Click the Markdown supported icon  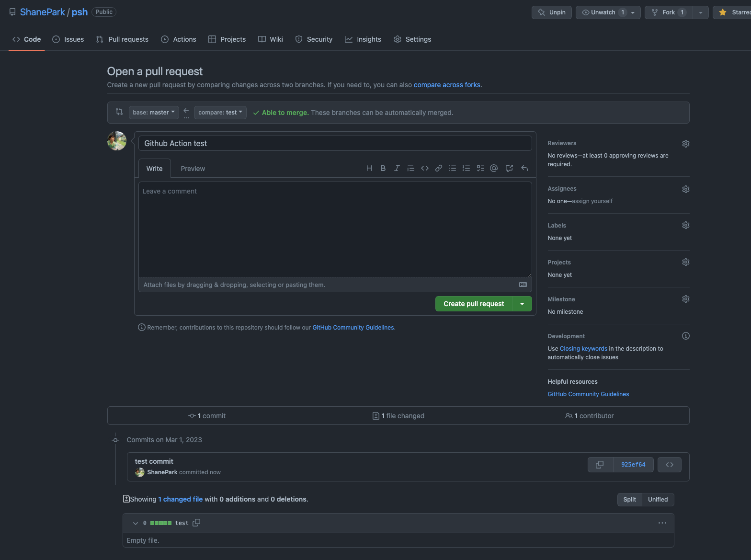[x=523, y=285]
